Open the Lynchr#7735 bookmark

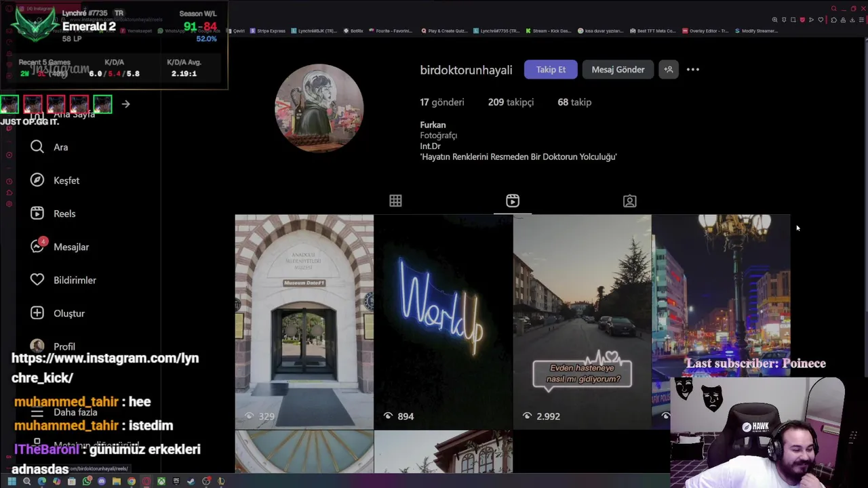click(x=496, y=30)
